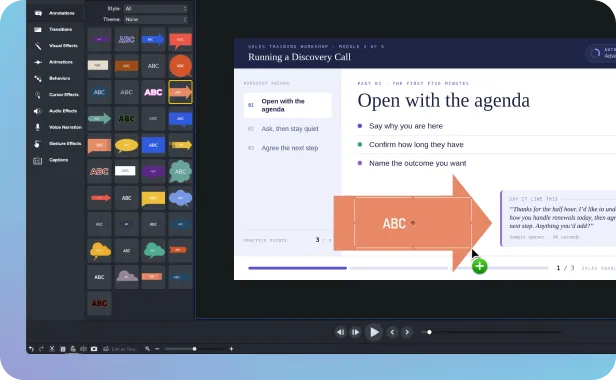This screenshot has height=380, width=616.
Task: Select the yellow rectangular speech bubble callout
Action: pyautogui.click(x=153, y=198)
